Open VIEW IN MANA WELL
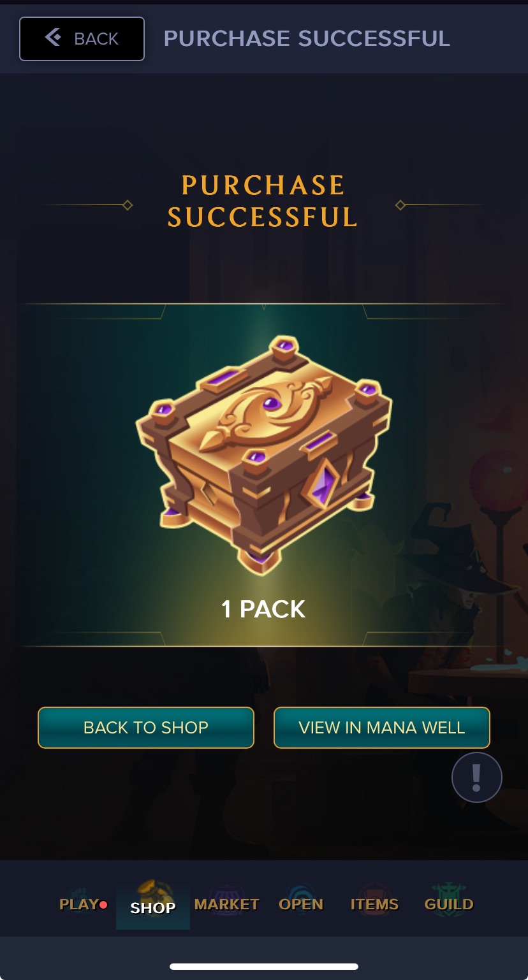 381,727
